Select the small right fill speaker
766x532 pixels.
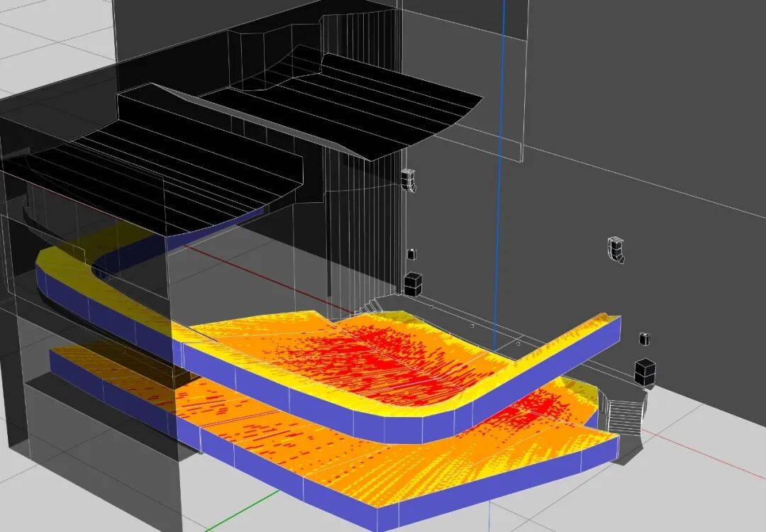tap(644, 338)
